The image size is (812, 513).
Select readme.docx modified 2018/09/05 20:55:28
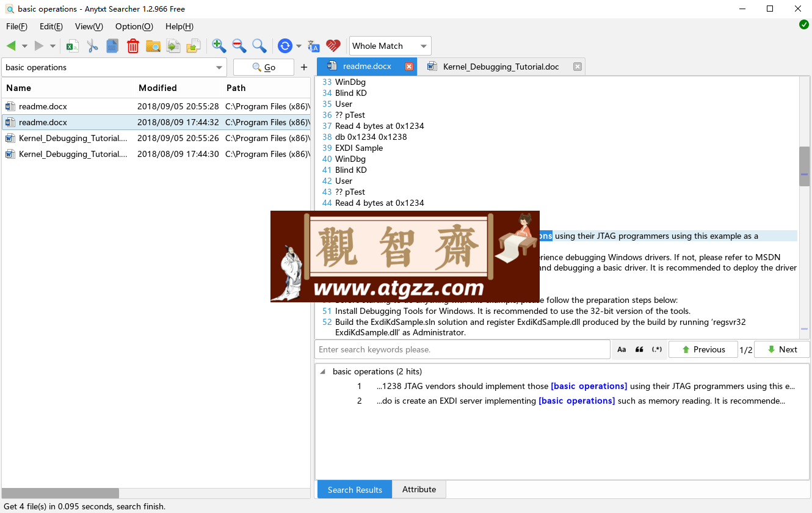point(156,106)
